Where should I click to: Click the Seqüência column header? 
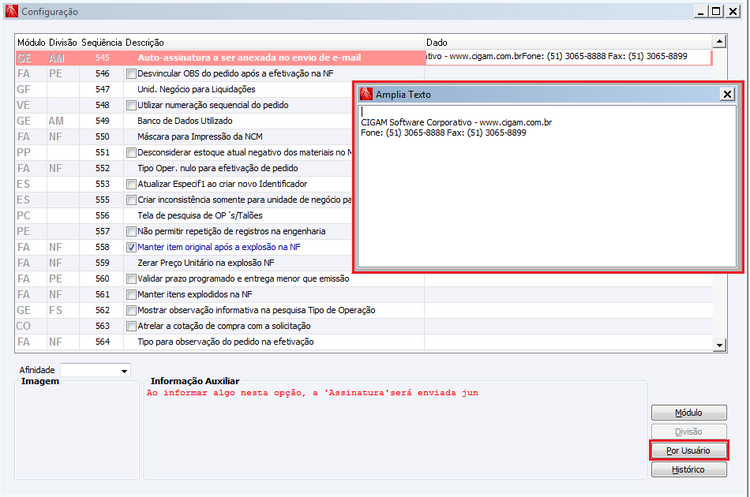tap(101, 43)
